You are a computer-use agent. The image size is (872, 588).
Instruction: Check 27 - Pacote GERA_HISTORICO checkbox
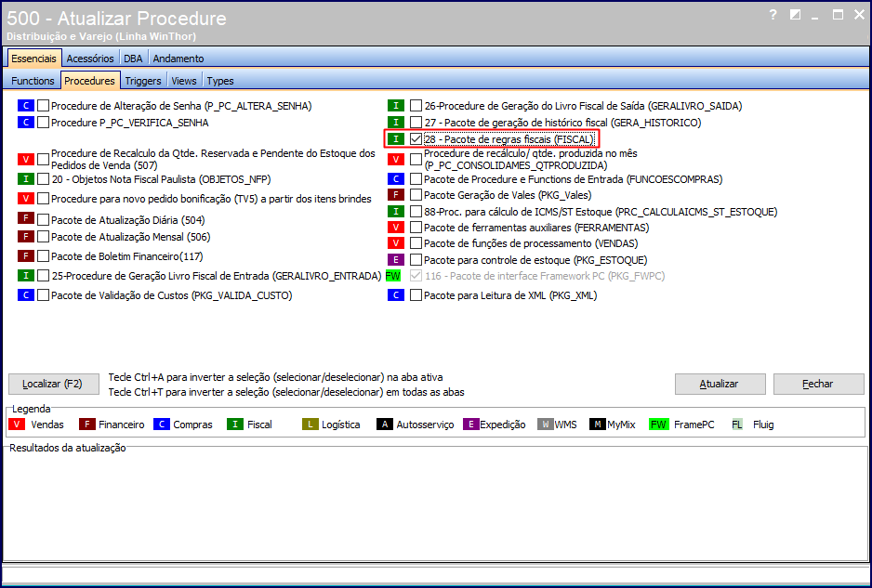click(416, 123)
